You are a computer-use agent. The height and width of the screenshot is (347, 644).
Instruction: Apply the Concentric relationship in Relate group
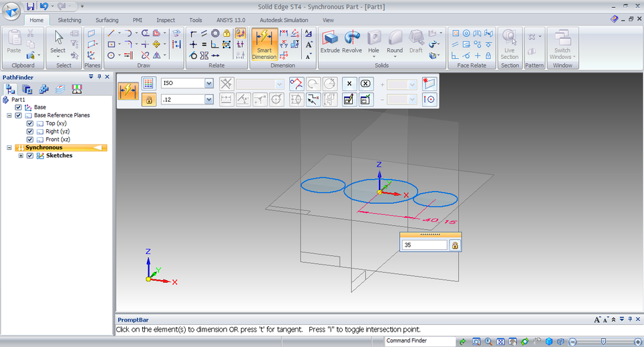(215, 33)
